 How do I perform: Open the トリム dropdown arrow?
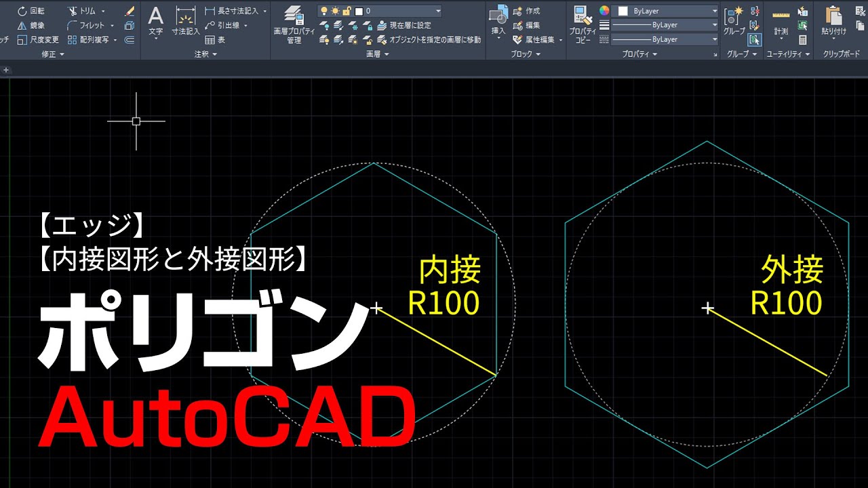point(103,12)
